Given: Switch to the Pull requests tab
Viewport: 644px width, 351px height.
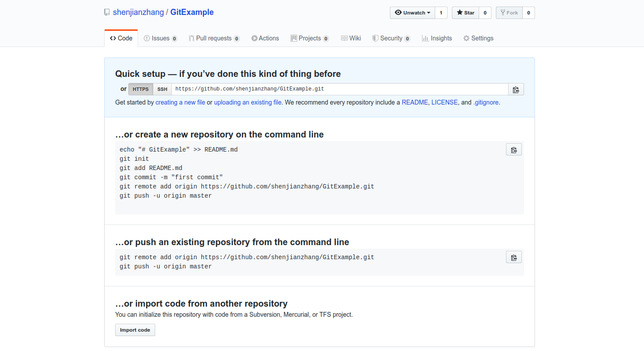Looking at the screenshot, I should [214, 38].
